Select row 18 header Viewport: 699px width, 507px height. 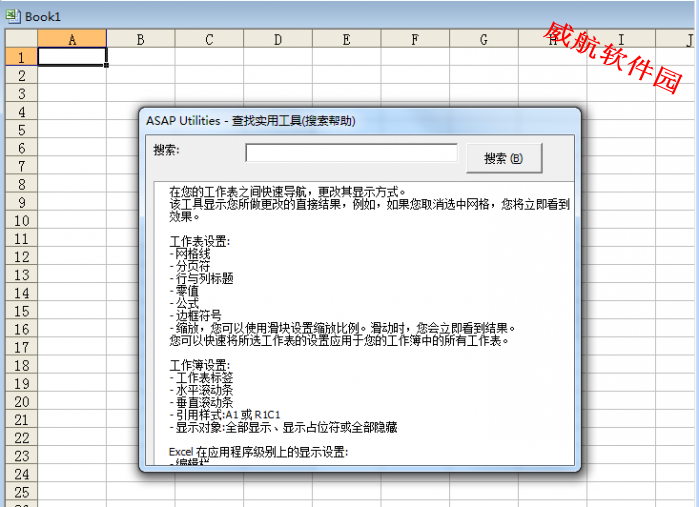click(21, 366)
